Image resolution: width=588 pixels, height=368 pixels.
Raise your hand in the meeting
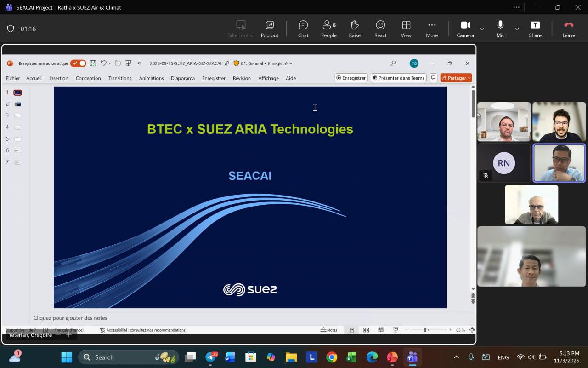[x=354, y=29]
